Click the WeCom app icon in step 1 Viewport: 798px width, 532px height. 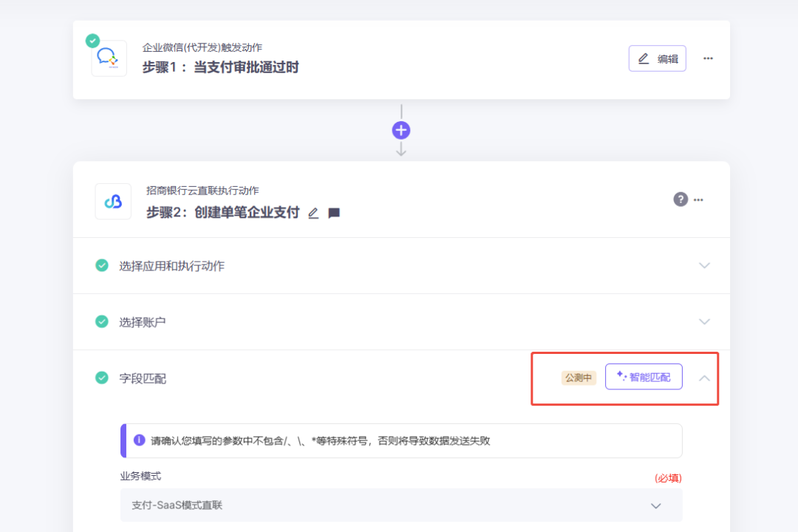point(109,58)
